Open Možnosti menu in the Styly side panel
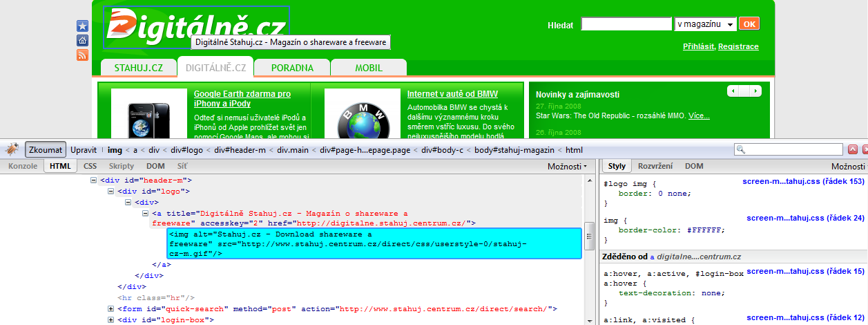The image size is (868, 325). point(848,167)
